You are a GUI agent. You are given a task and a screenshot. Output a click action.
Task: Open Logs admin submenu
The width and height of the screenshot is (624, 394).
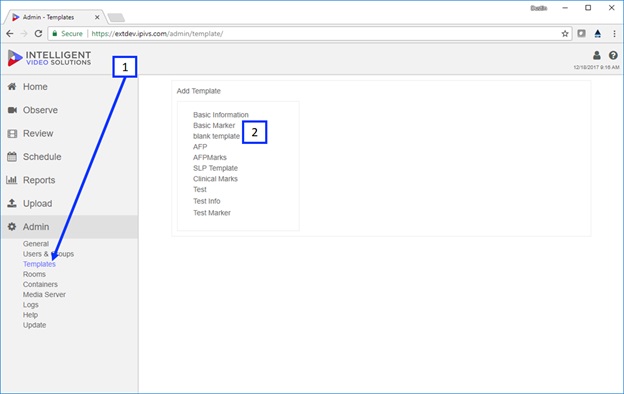point(31,305)
